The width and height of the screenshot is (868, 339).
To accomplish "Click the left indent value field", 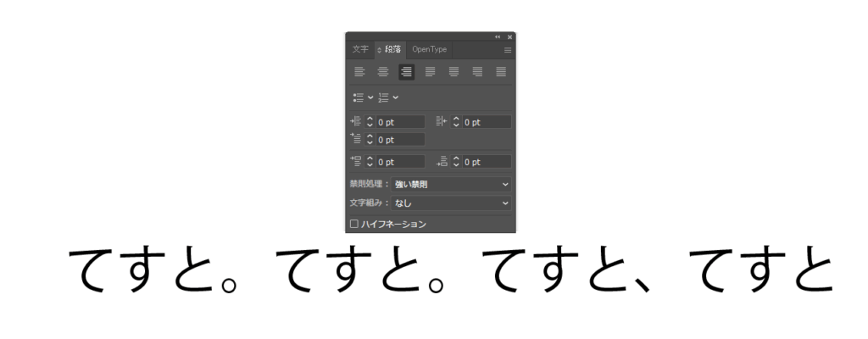I will pos(399,122).
